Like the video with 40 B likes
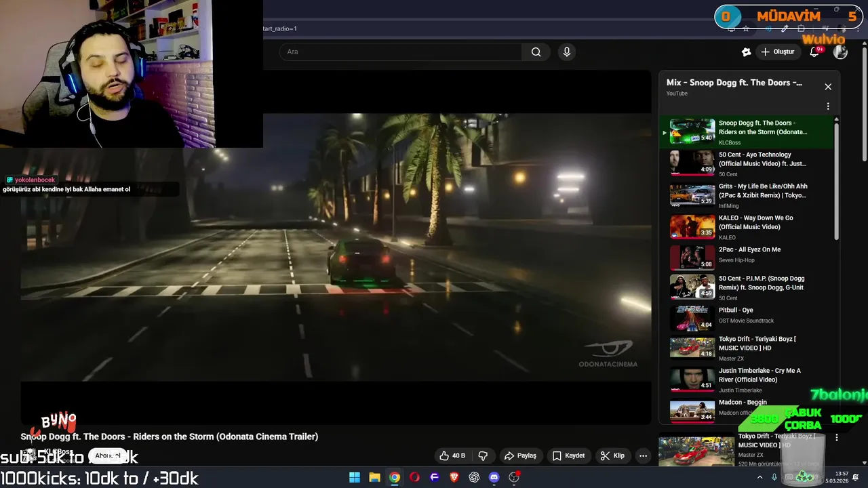Viewport: 868px width, 488px height. [x=452, y=455]
